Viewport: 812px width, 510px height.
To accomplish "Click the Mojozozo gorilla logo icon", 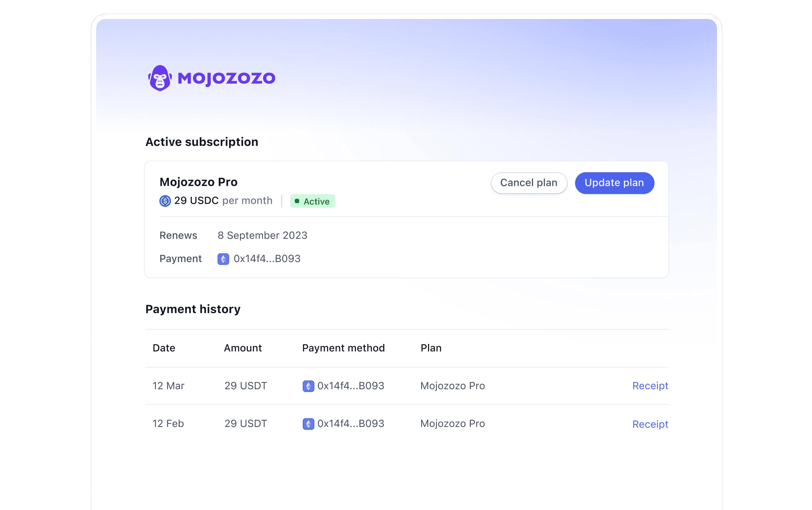I will tap(160, 78).
